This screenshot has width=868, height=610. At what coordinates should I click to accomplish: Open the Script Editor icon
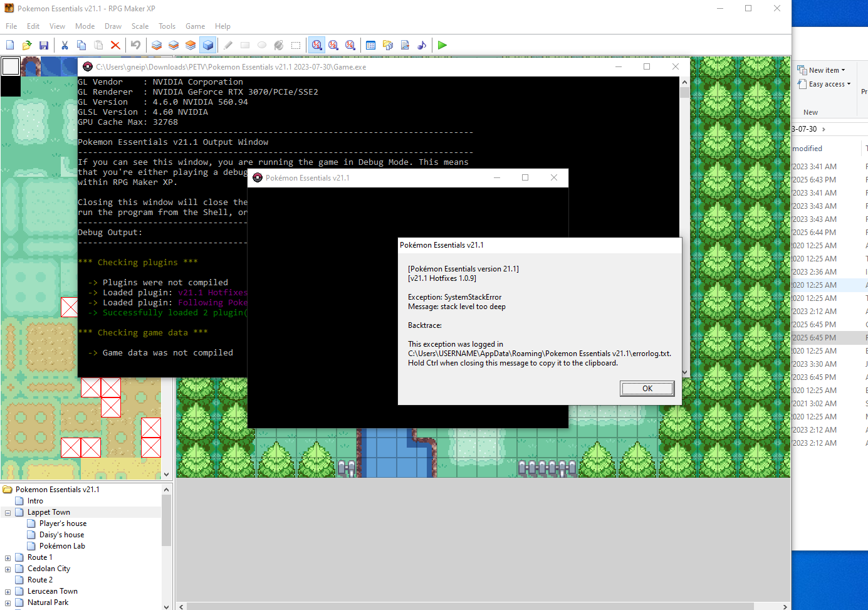click(405, 45)
